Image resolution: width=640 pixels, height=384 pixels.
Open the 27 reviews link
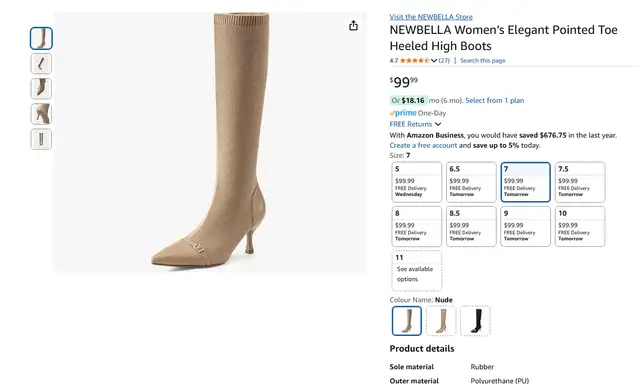[444, 60]
